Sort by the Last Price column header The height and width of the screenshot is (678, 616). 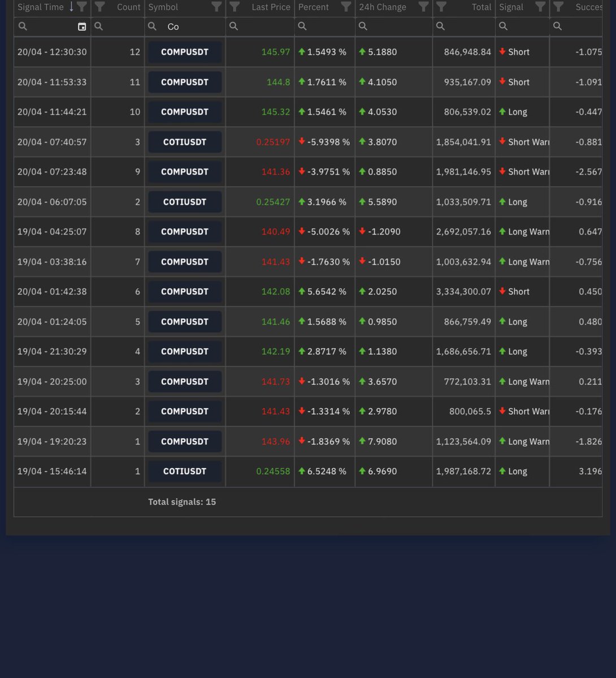click(x=271, y=7)
